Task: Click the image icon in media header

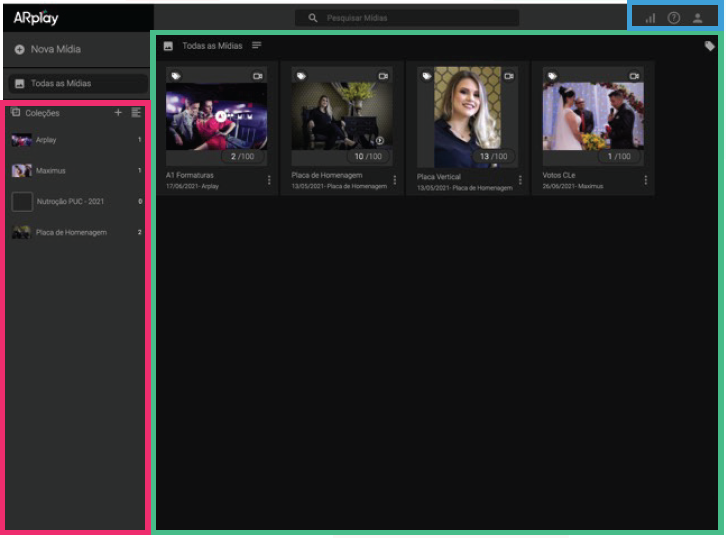Action: [x=169, y=46]
